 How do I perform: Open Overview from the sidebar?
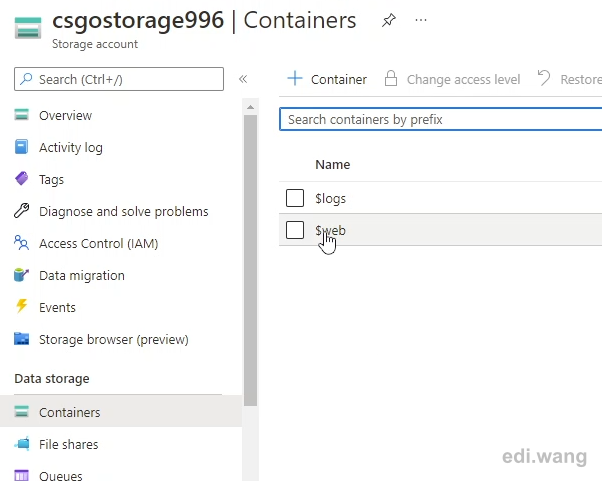pyautogui.click(x=65, y=116)
